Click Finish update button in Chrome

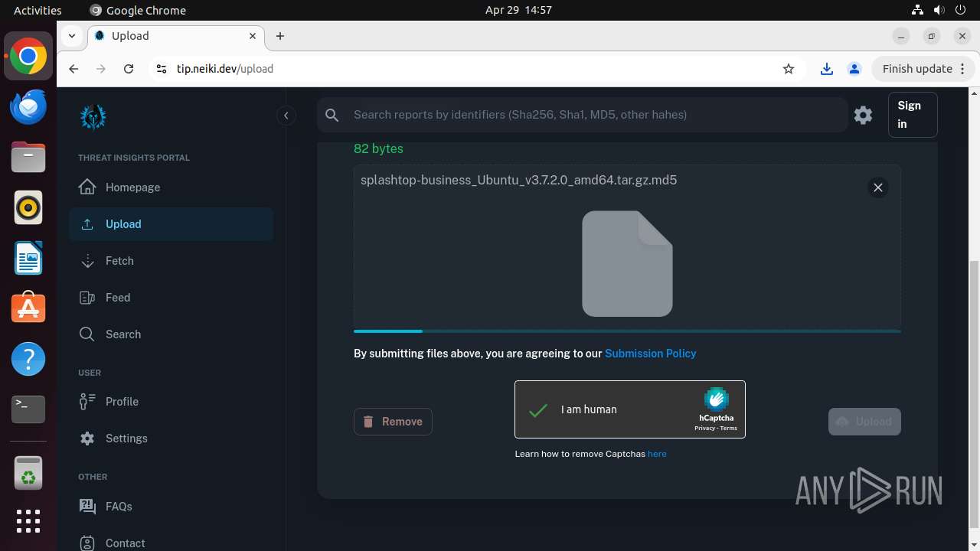coord(917,69)
